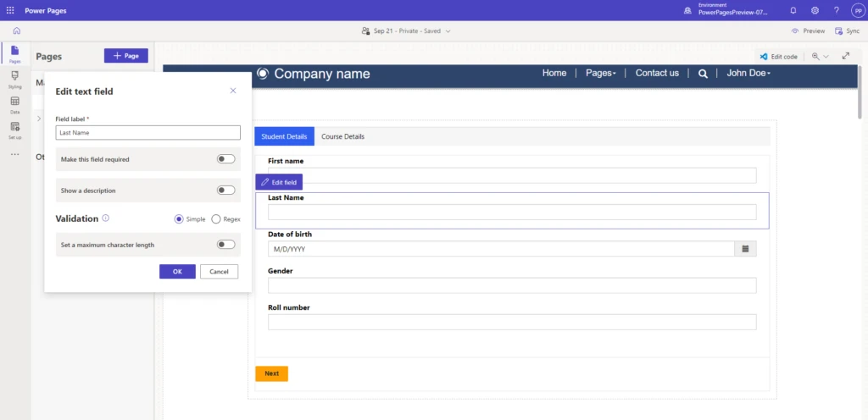The width and height of the screenshot is (868, 420).
Task: Open the settings gear icon
Action: click(815, 10)
